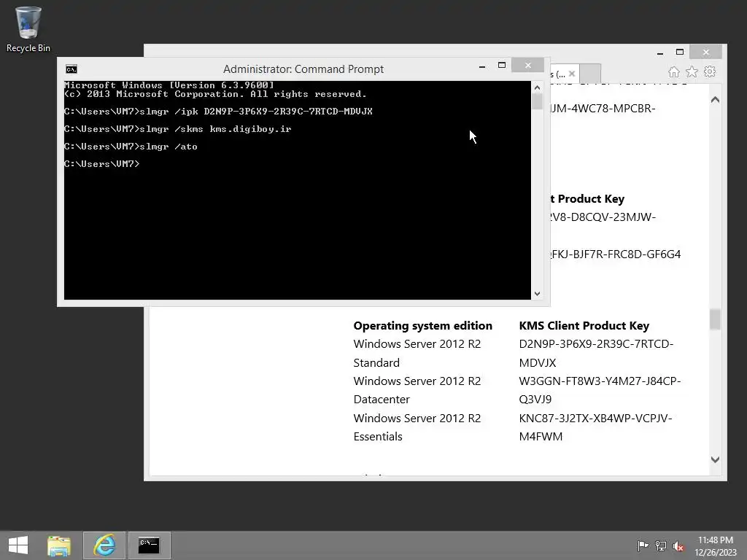
Task: Open the Internet Explorer Tools gear icon
Action: [x=710, y=72]
